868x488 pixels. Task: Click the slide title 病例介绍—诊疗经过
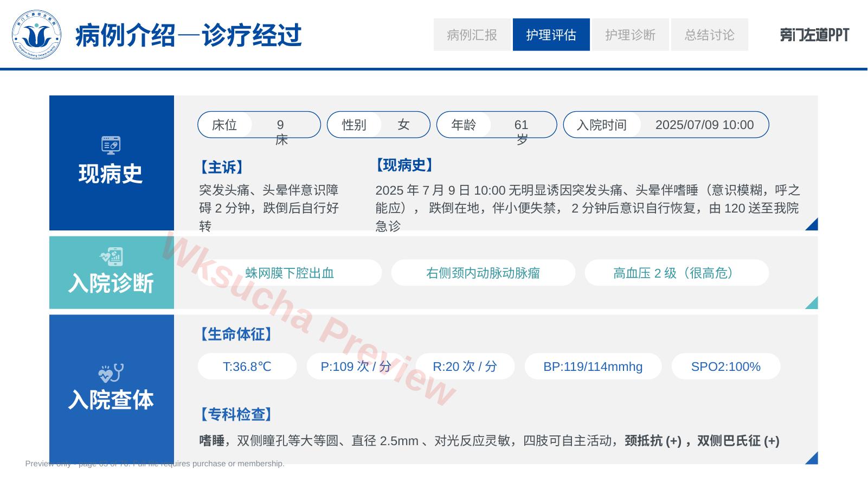(x=188, y=36)
